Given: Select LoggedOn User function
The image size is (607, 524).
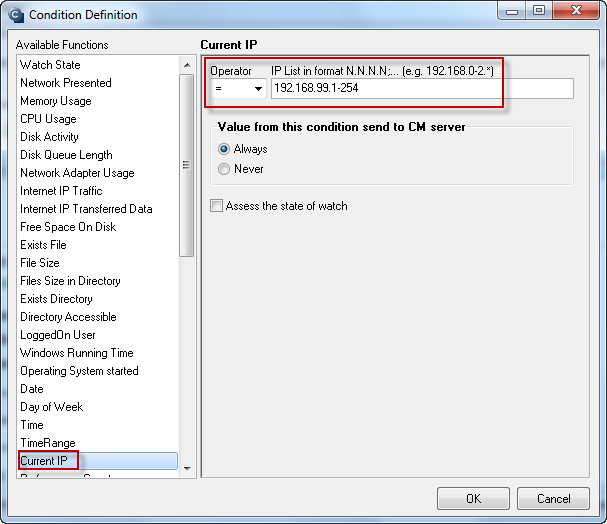Looking at the screenshot, I should [x=98, y=335].
